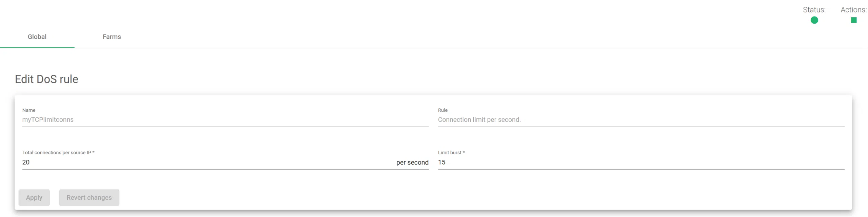The width and height of the screenshot is (868, 217).
Task: Click the myTCPlimitconns name value
Action: tap(48, 120)
